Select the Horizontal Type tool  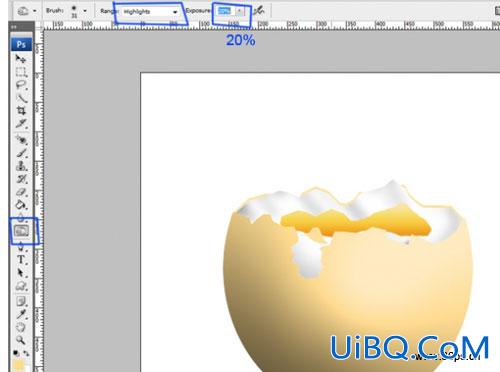(21, 260)
